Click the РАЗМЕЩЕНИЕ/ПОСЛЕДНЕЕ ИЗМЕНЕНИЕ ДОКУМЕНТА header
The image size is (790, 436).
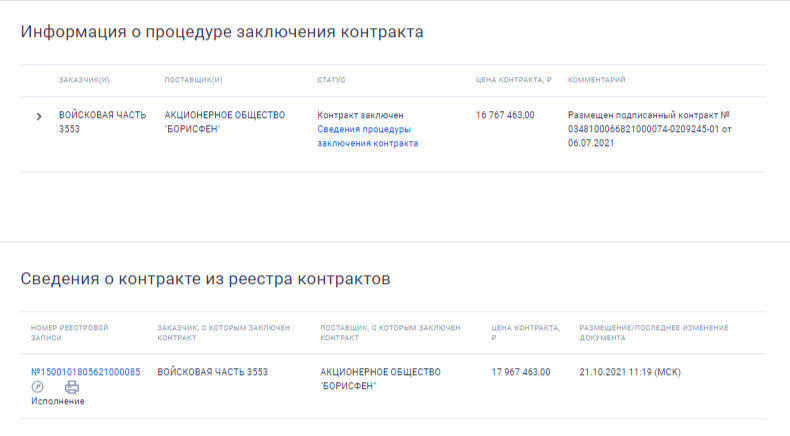pyautogui.click(x=653, y=333)
